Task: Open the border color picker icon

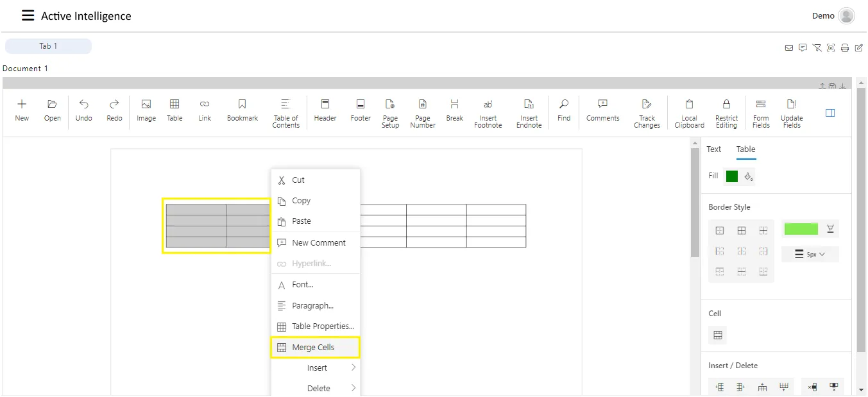Action: (830, 229)
